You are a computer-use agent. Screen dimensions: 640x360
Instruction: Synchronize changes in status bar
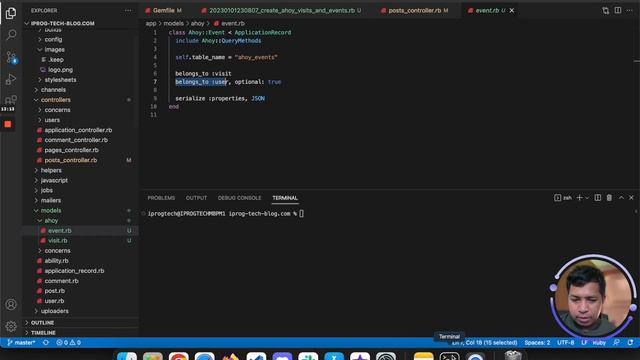(x=46, y=342)
